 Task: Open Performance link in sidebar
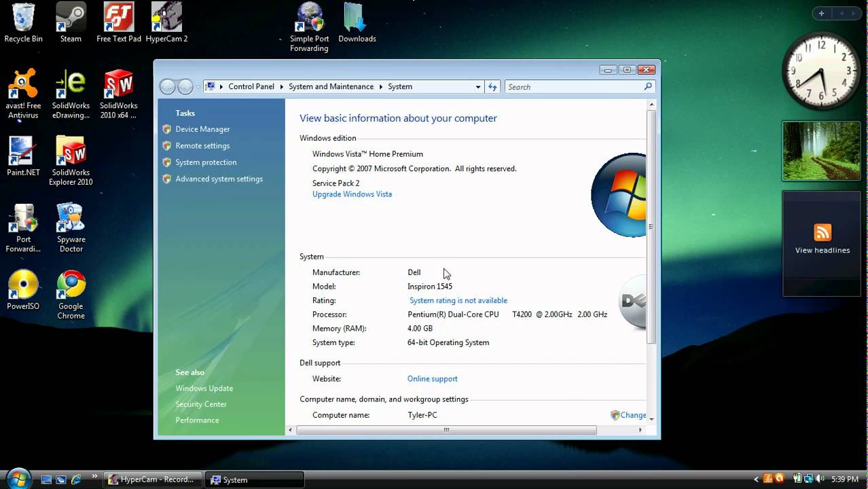197,420
